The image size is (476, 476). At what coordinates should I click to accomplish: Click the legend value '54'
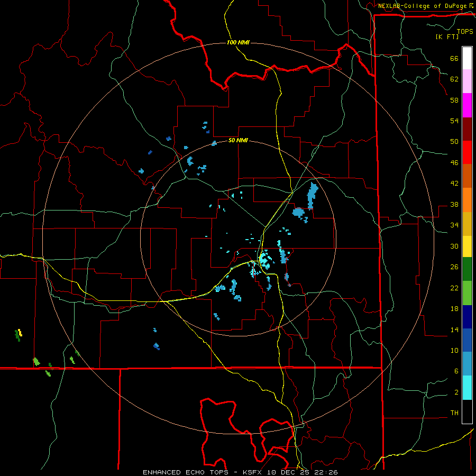click(x=454, y=121)
